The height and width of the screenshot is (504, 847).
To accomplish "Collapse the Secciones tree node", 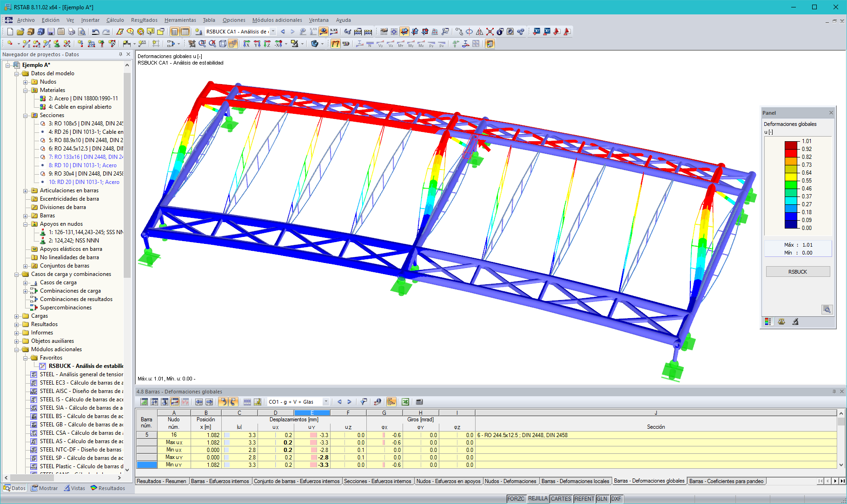I will click(26, 115).
